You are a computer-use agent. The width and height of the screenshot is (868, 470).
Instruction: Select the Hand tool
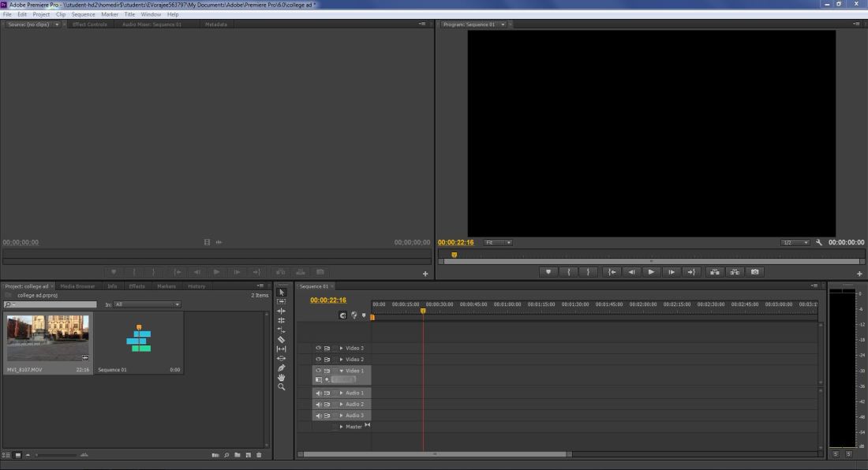click(282, 377)
